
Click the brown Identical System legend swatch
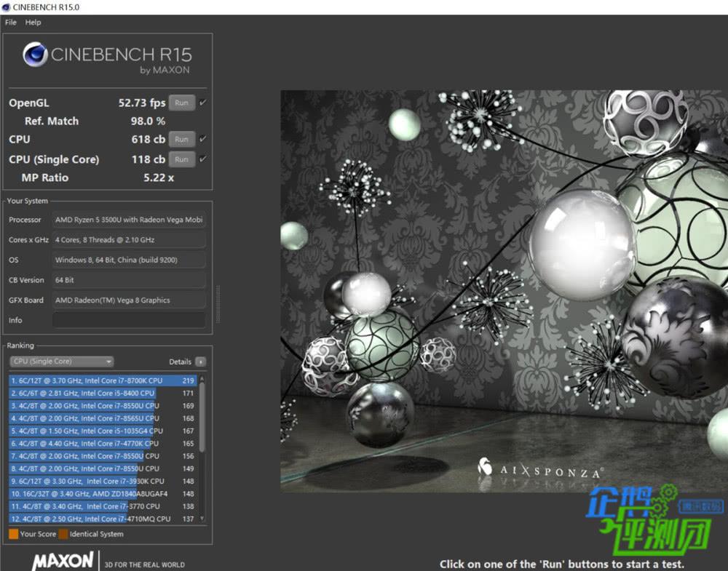[x=63, y=534]
